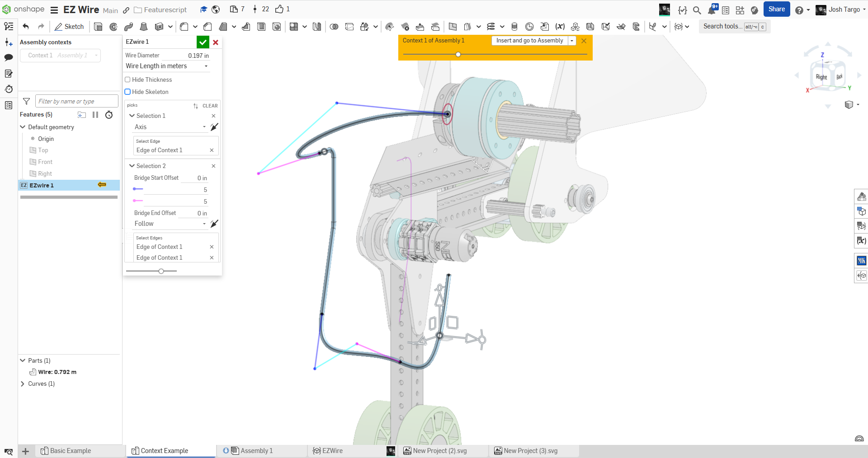Collapse Default geometry tree
The height and width of the screenshot is (458, 868).
(x=23, y=127)
